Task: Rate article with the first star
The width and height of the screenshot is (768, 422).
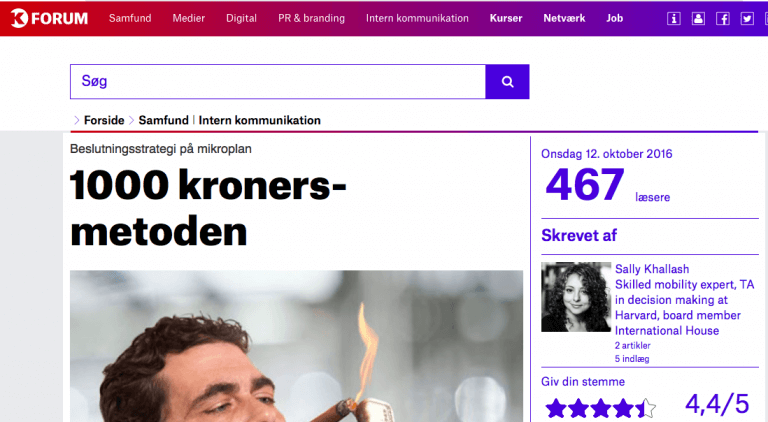Action: 556,408
